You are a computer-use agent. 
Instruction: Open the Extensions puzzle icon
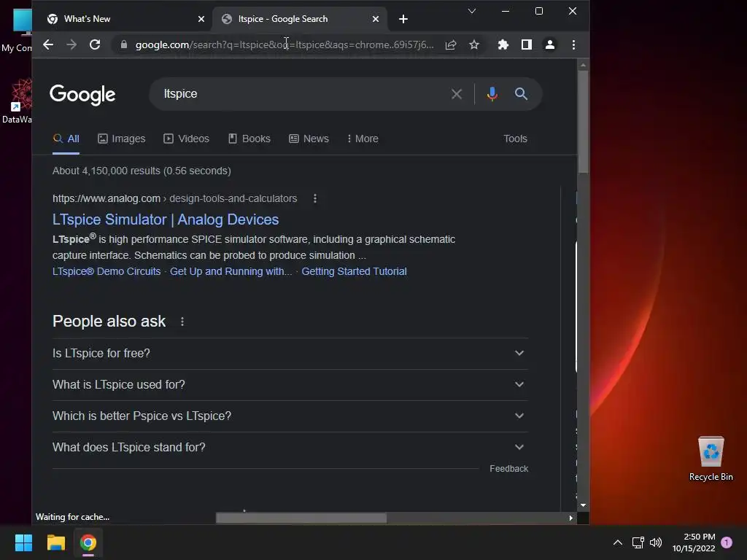tap(503, 44)
